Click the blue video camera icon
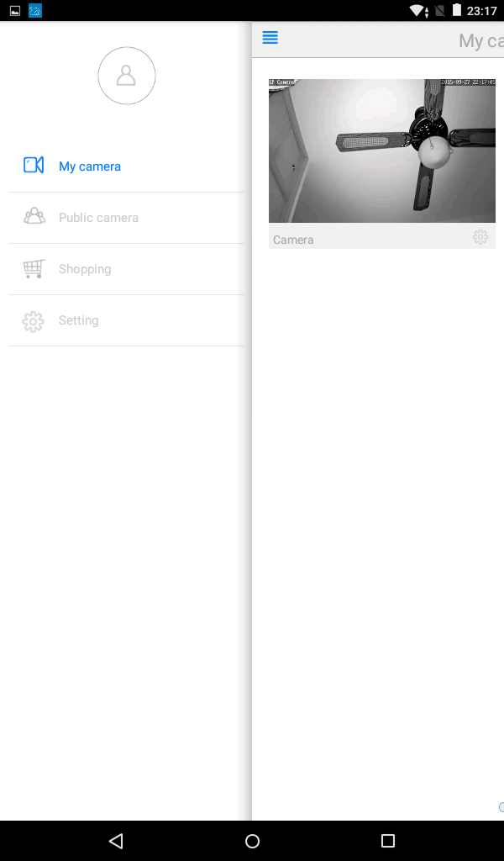 coord(34,165)
